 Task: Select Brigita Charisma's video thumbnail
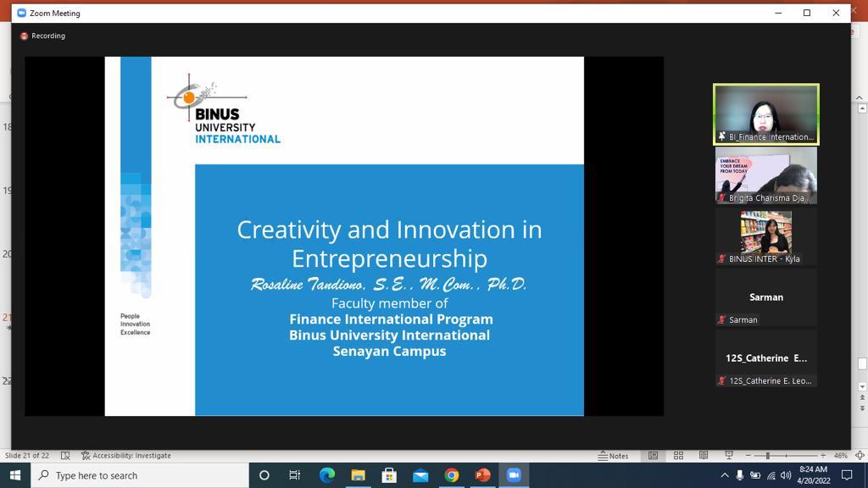765,175
